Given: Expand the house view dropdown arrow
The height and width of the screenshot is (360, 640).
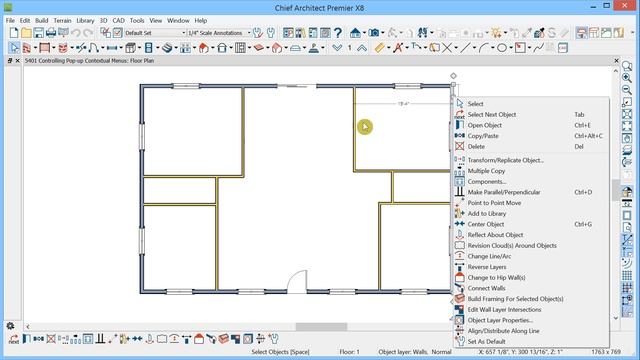Looking at the screenshot, I should [x=364, y=33].
